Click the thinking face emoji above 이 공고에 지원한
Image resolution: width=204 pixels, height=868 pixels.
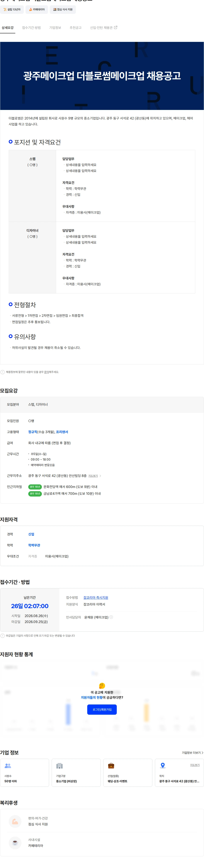click(x=102, y=686)
